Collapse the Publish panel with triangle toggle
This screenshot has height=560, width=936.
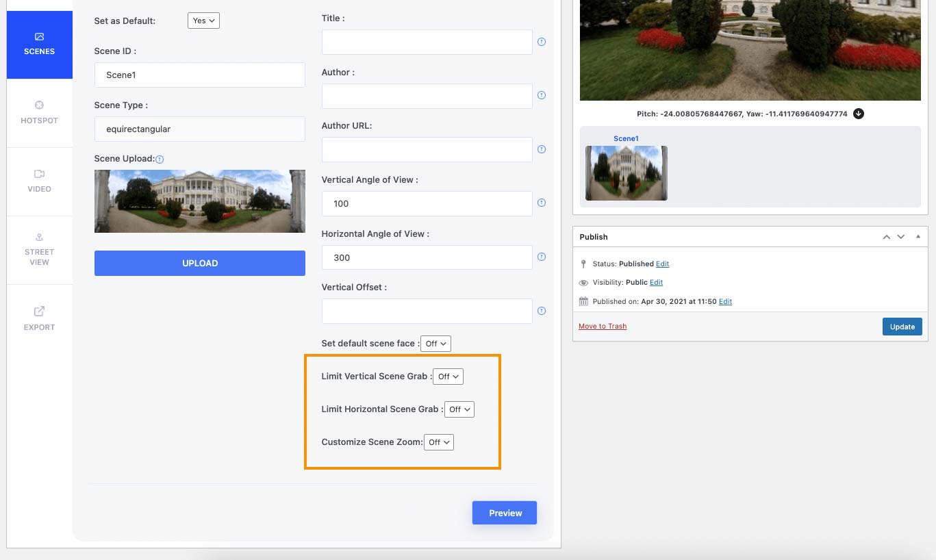[918, 237]
